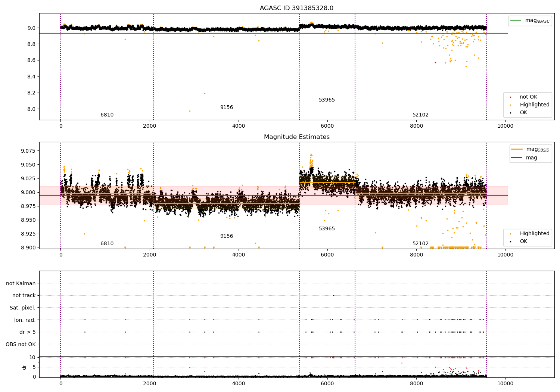Viewport: 560px width, 392px height.
Task: Click the 9.075 y-axis tick label
Action: [x=28, y=151]
